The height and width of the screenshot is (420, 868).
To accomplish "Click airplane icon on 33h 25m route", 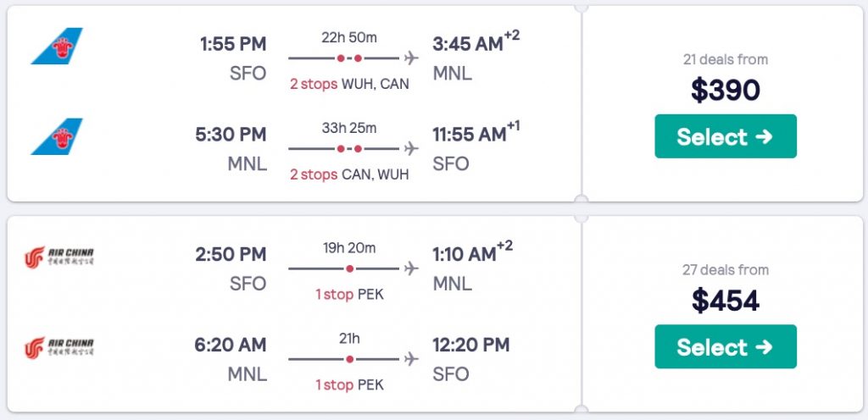I will click(x=412, y=149).
